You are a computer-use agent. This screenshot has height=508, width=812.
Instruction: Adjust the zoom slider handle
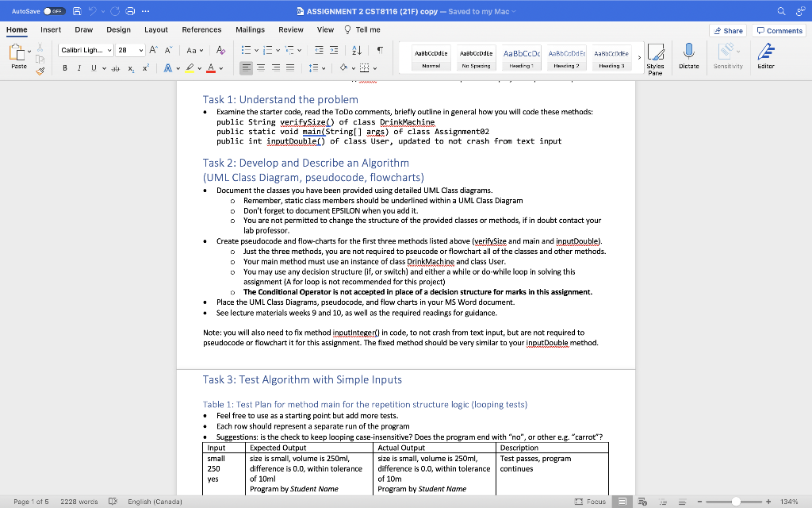pyautogui.click(x=736, y=502)
